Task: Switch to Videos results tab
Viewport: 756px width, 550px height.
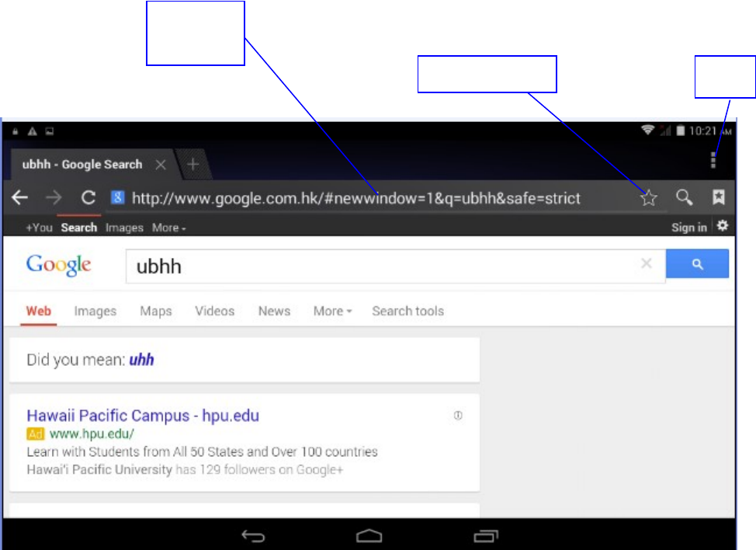Action: coord(214,312)
